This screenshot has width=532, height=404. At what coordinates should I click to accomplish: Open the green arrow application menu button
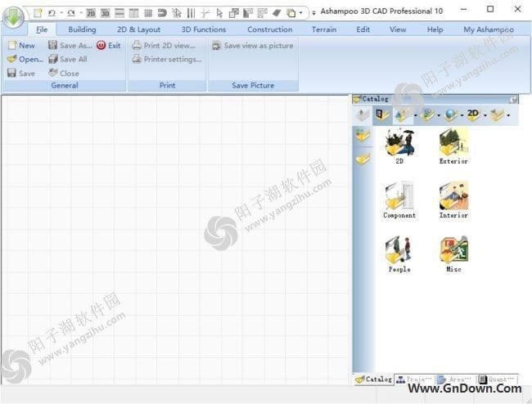pos(13,16)
